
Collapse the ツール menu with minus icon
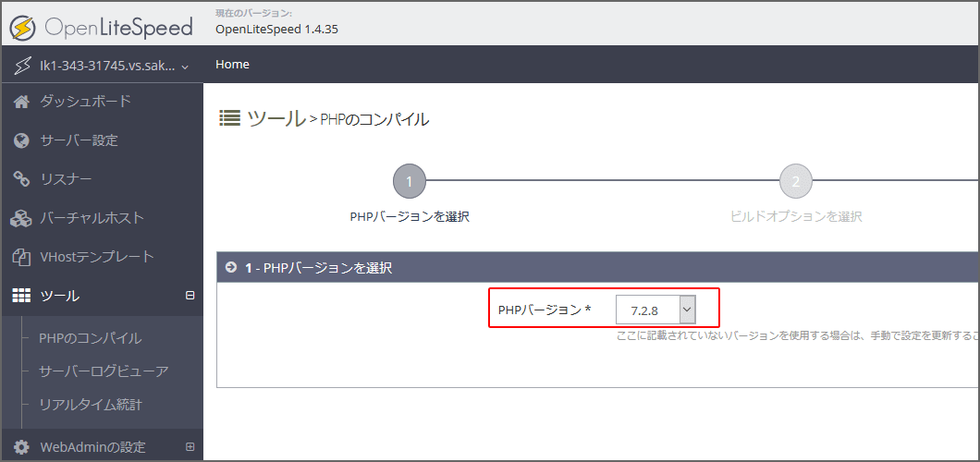(190, 296)
